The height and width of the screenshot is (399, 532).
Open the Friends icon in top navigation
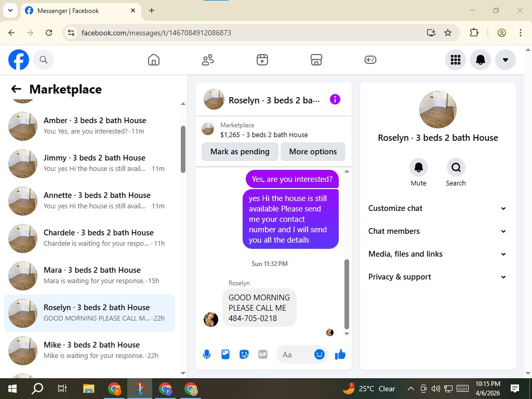(208, 60)
